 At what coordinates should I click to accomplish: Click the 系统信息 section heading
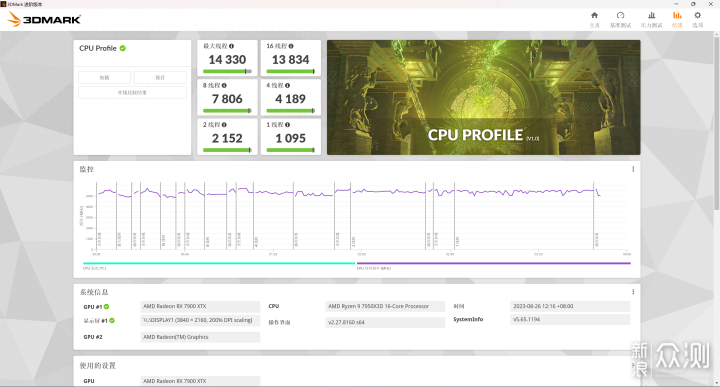[94, 292]
